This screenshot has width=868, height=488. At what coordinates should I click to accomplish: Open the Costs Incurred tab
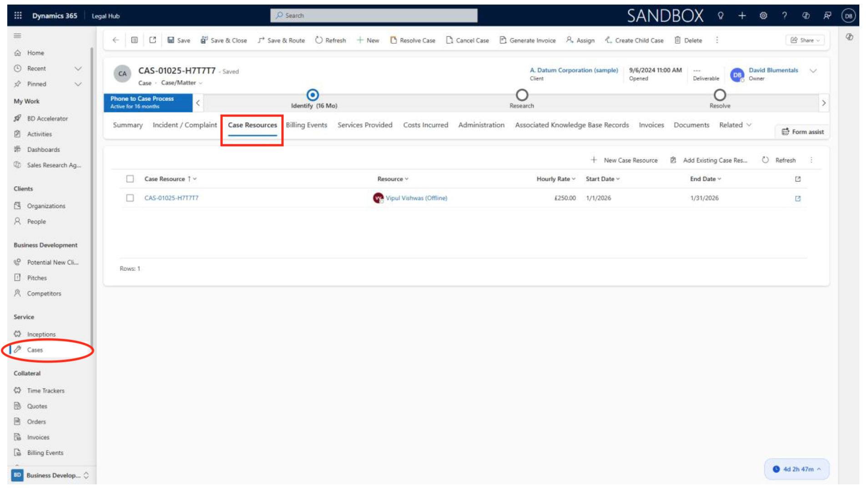coord(425,125)
